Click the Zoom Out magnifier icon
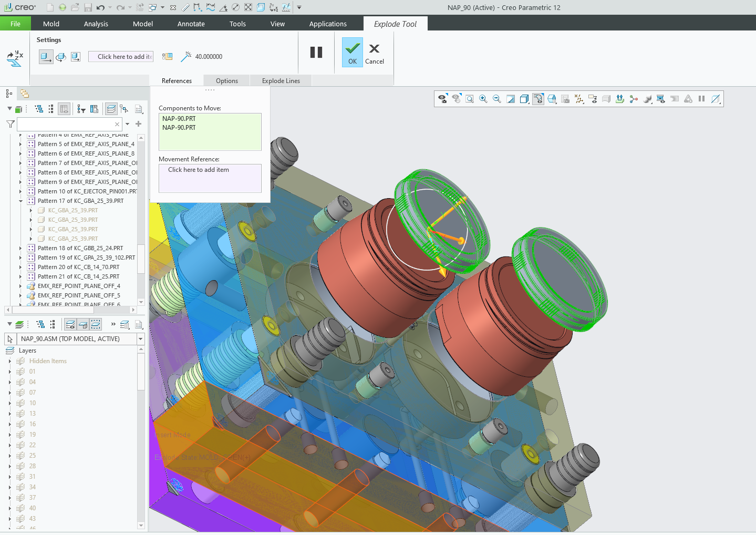Viewport: 756px width, 535px height. tap(497, 99)
